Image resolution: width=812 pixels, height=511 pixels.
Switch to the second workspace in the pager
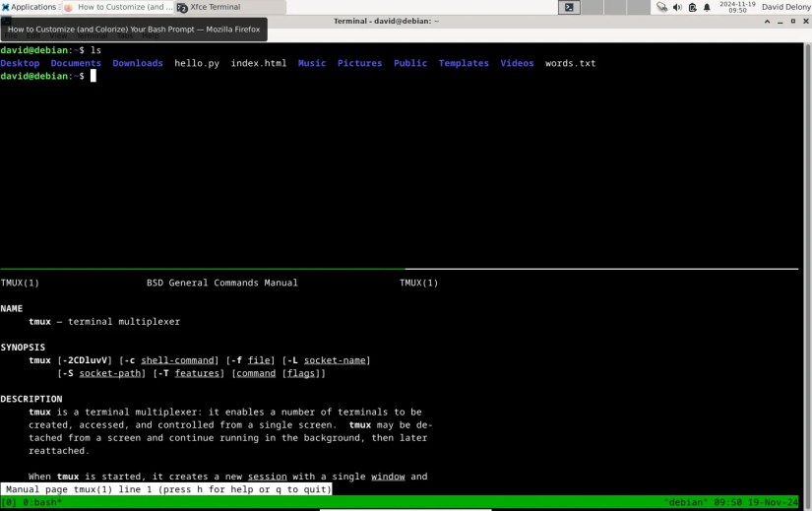[x=592, y=7]
